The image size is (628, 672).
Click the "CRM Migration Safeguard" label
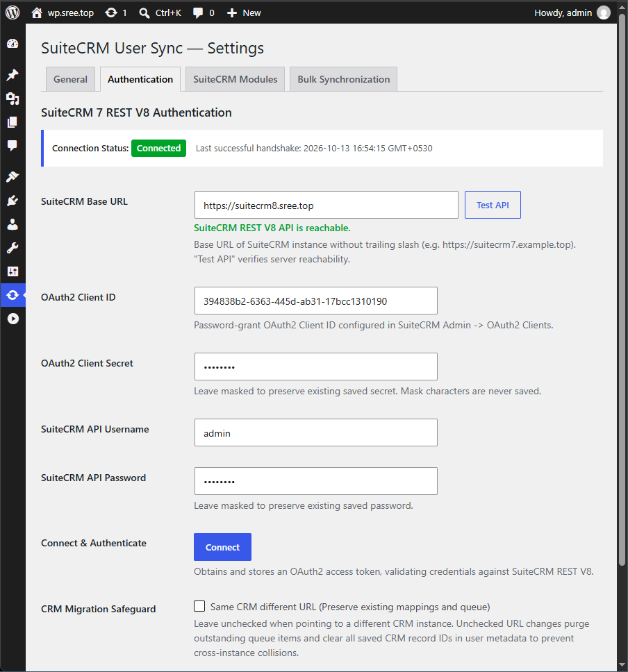tap(98, 609)
